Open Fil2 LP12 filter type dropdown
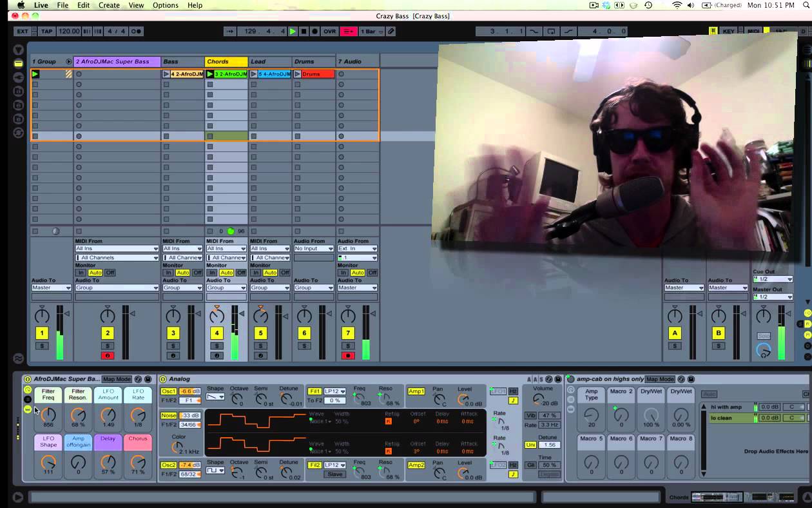This screenshot has width=812, height=508. click(335, 465)
